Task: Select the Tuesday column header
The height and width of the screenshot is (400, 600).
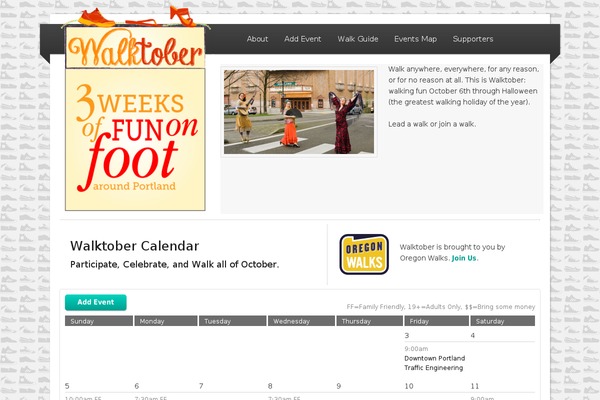Action: (232, 321)
